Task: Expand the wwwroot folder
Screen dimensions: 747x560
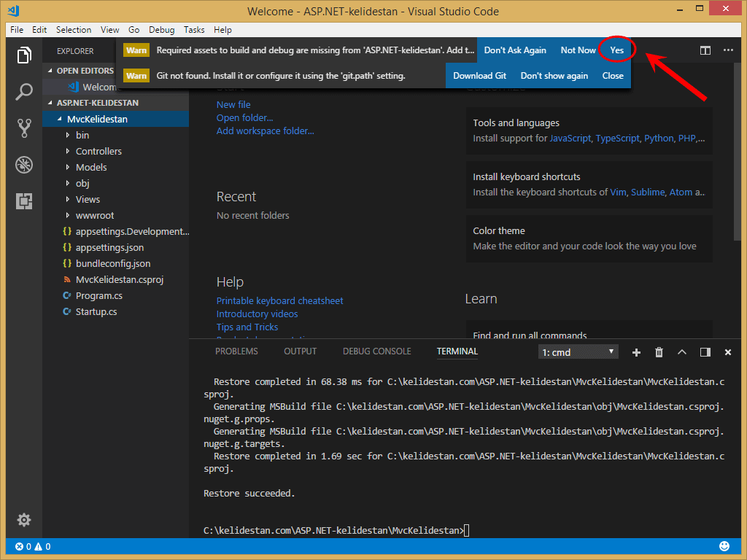Action: (94, 216)
